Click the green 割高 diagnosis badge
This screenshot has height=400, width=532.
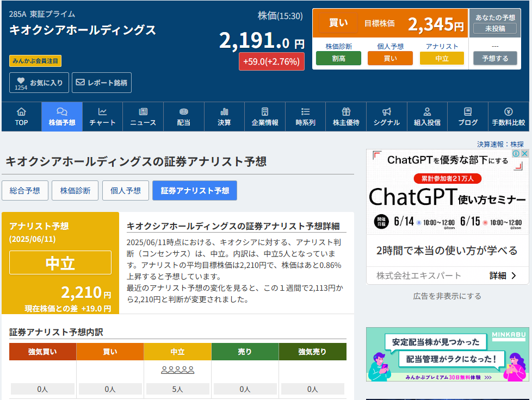338,58
